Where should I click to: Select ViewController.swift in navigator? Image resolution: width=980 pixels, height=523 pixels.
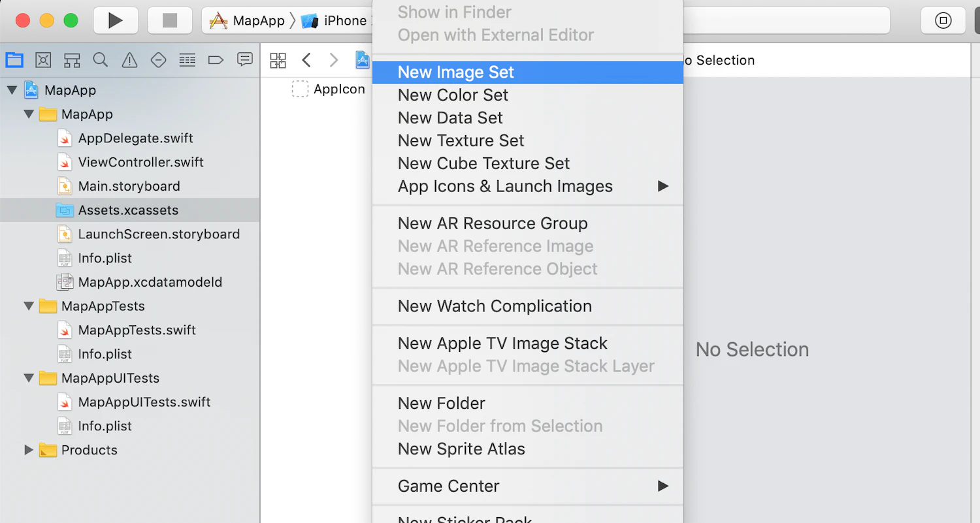click(x=141, y=162)
